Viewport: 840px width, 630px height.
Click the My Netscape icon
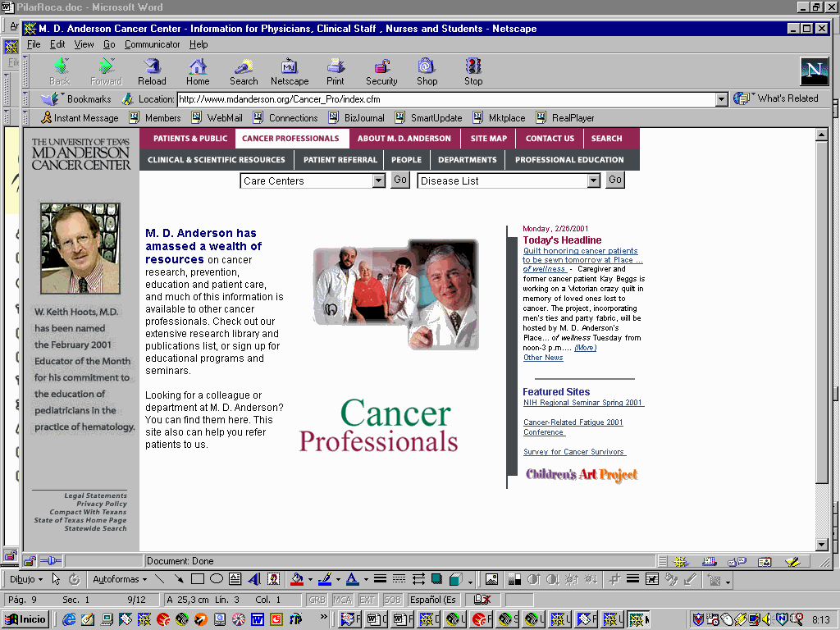coord(290,71)
